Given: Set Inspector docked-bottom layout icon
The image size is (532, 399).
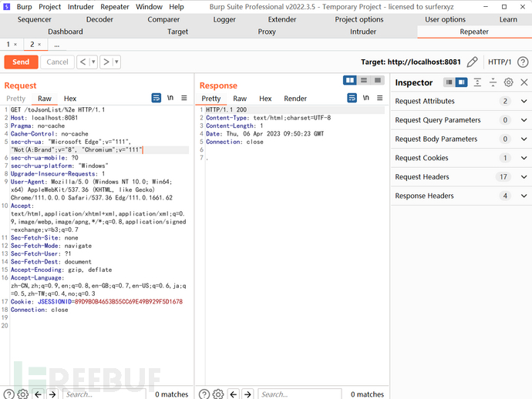Looking at the screenshot, I should click(450, 82).
